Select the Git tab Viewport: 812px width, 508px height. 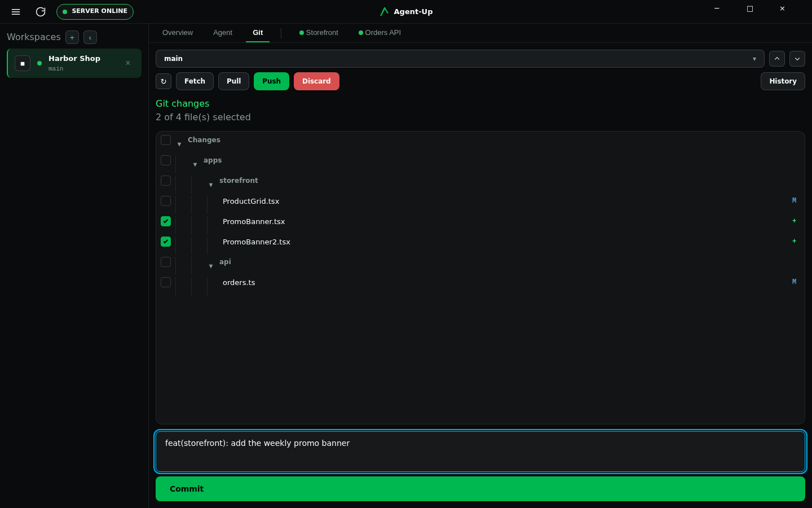(258, 33)
